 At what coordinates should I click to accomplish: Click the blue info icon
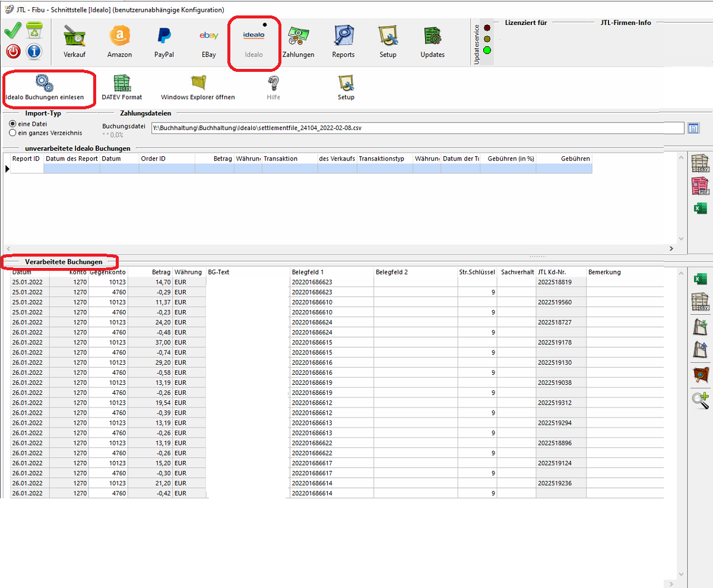34,52
